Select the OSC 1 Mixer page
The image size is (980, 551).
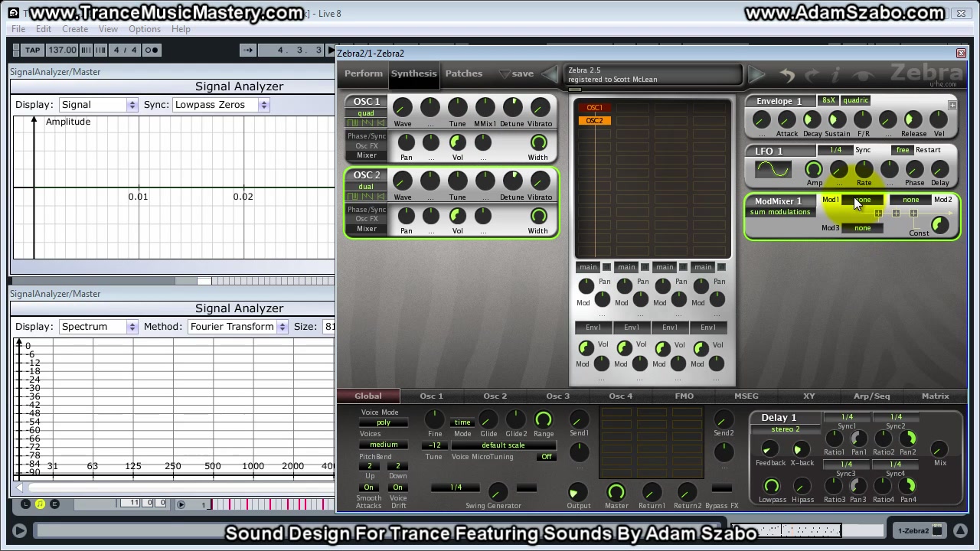(x=366, y=156)
